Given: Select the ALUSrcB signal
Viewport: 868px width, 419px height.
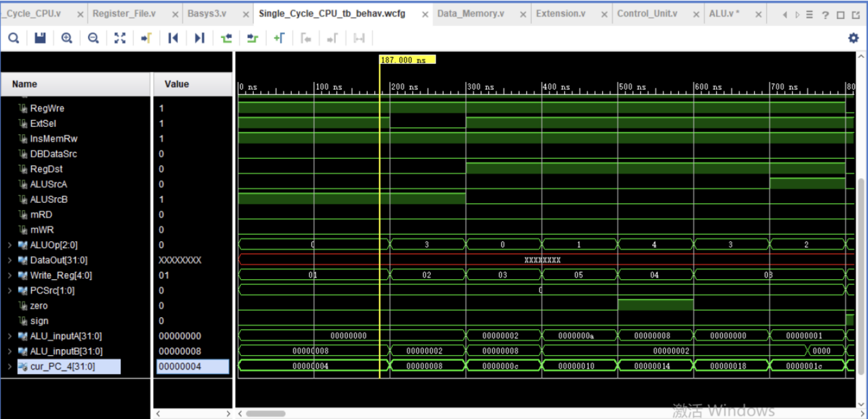Looking at the screenshot, I should (48, 199).
